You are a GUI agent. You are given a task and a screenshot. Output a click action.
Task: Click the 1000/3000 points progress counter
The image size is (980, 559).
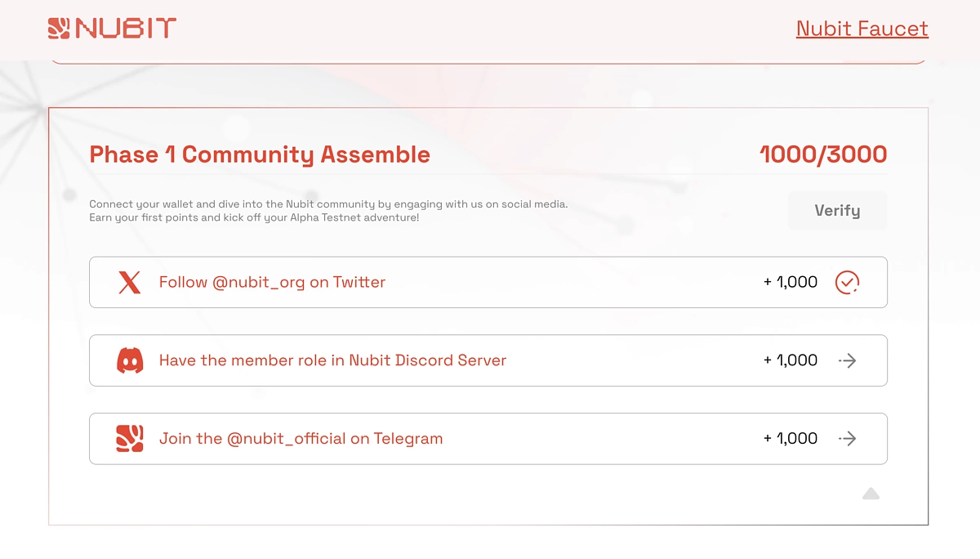[x=823, y=154]
